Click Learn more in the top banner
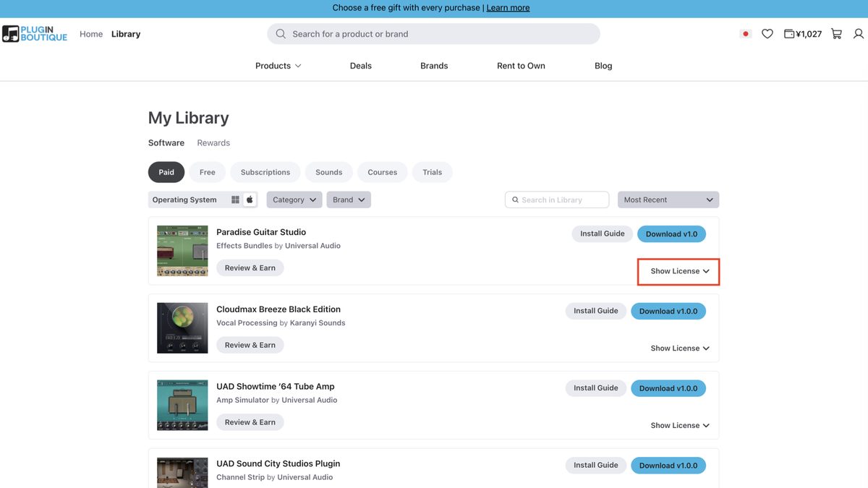Image resolution: width=868 pixels, height=488 pixels. 508,8
